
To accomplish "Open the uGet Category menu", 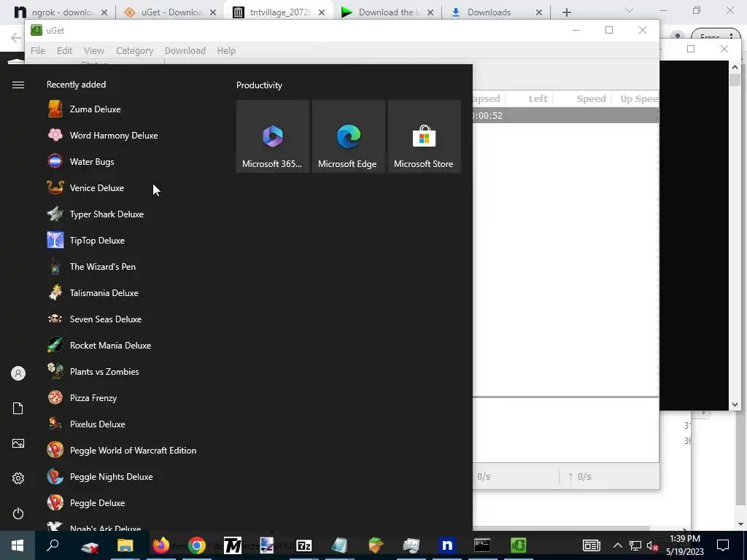I will [134, 50].
